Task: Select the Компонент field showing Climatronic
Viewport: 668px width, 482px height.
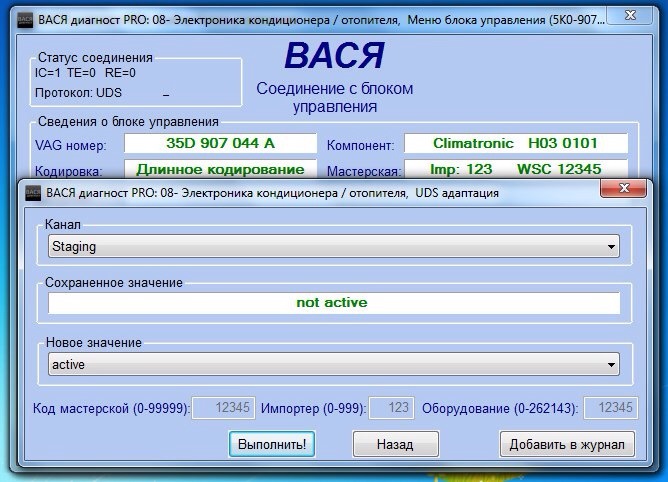Action: [x=516, y=144]
